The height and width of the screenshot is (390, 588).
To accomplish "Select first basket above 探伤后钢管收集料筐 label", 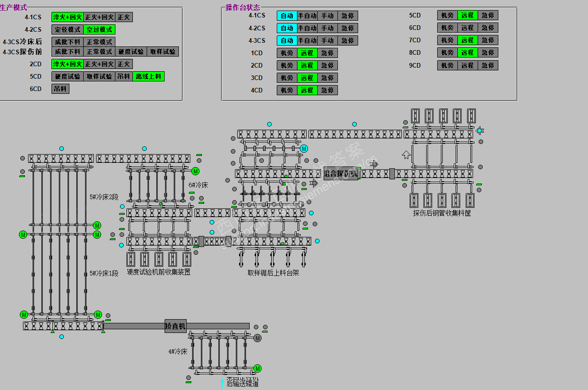I will coord(414,200).
